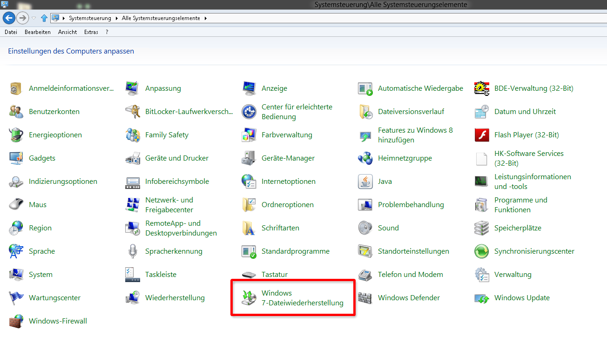Expand breadcrumb arrow between Systemsteuerung and Alle Systemsteuerungselemente
Viewport: 607px width, 364px height.
click(117, 18)
